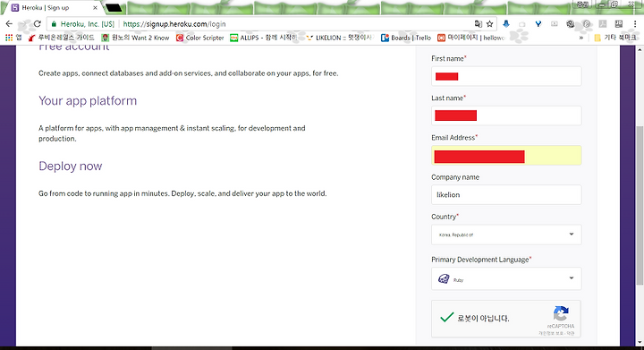Screen dimensions: 644x350
Task: Click the 'Primary Development Language' label
Action: click(480, 260)
